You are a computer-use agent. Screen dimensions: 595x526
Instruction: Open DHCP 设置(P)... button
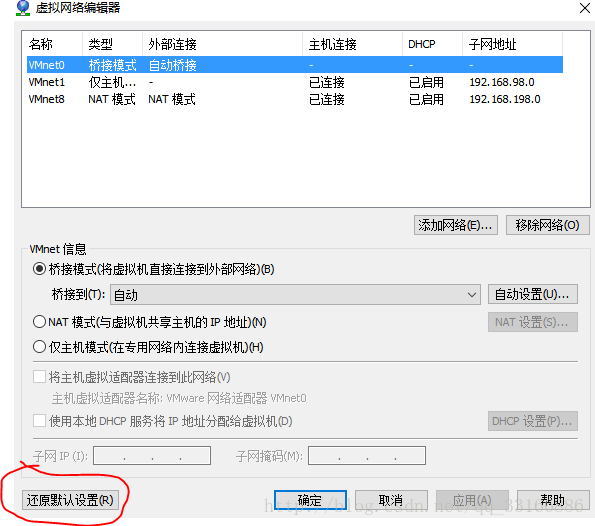pyautogui.click(x=533, y=421)
